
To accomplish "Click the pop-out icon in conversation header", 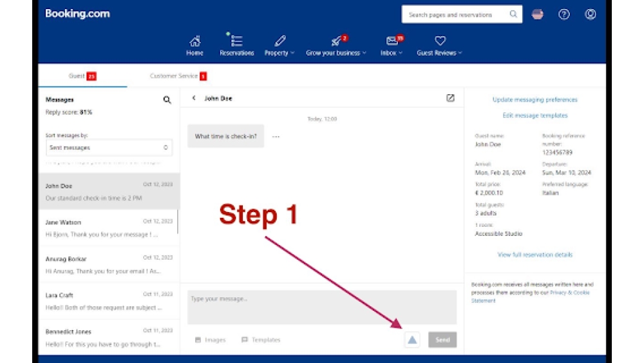I will (x=450, y=98).
